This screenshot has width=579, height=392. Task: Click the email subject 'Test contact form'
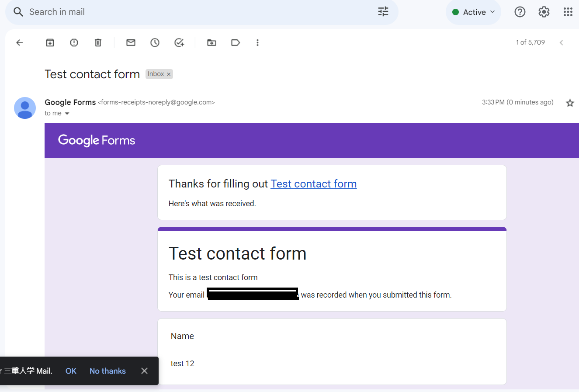(92, 74)
